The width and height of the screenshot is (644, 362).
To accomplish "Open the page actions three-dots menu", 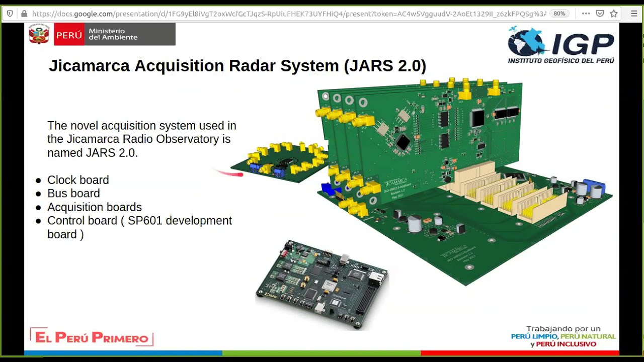I will [586, 14].
